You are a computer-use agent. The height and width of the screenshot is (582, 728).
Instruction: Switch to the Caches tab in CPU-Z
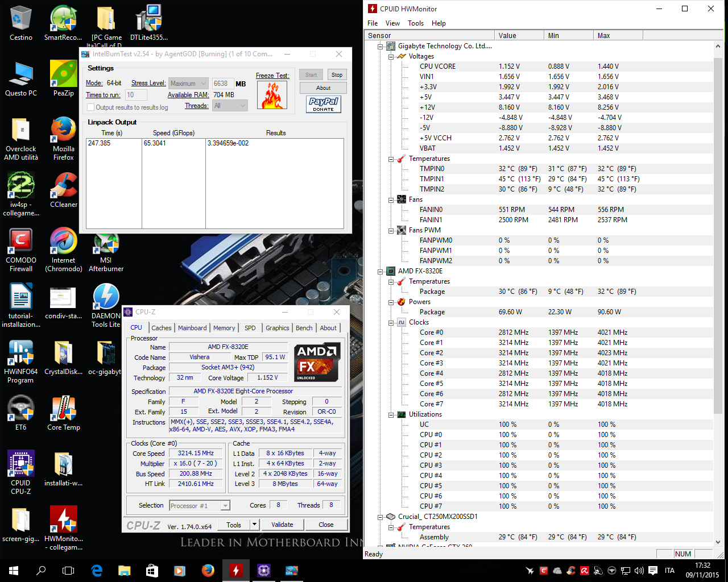pos(162,328)
